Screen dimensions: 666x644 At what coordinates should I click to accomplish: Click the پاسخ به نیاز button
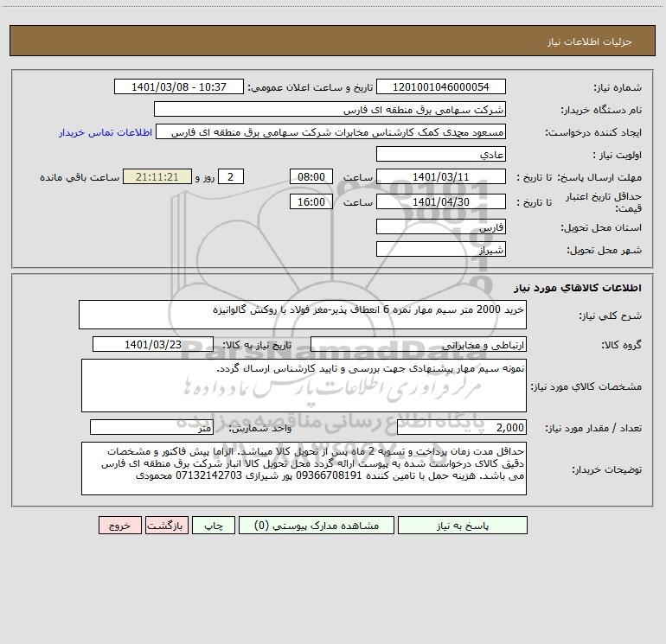coord(463,525)
